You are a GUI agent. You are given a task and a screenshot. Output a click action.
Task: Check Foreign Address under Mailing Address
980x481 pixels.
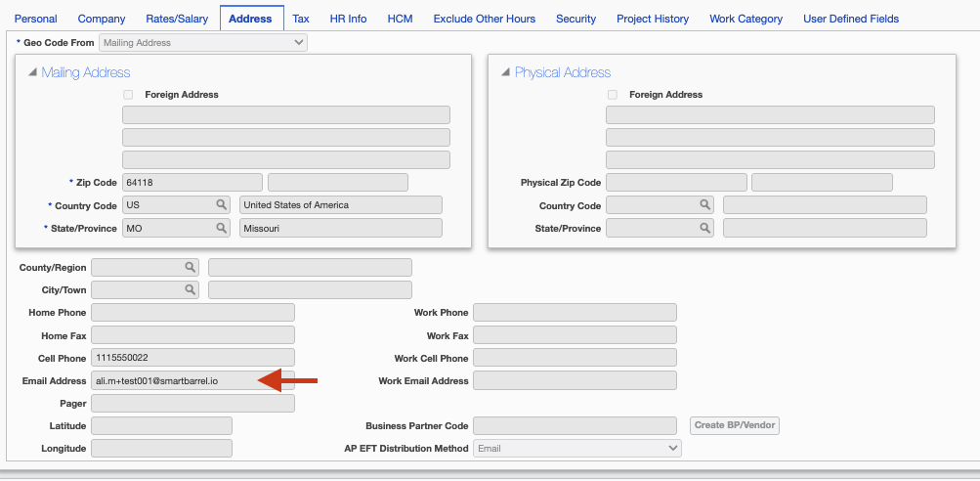[128, 95]
